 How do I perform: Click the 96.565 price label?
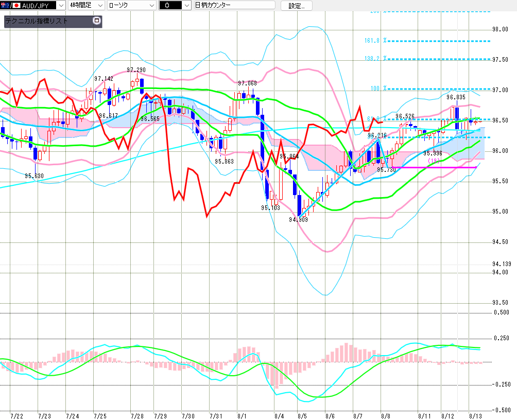click(150, 119)
